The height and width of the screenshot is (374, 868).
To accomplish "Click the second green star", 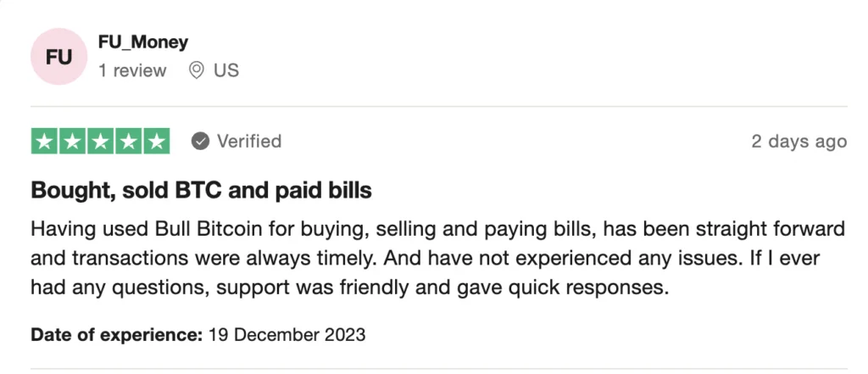I will 73,142.
